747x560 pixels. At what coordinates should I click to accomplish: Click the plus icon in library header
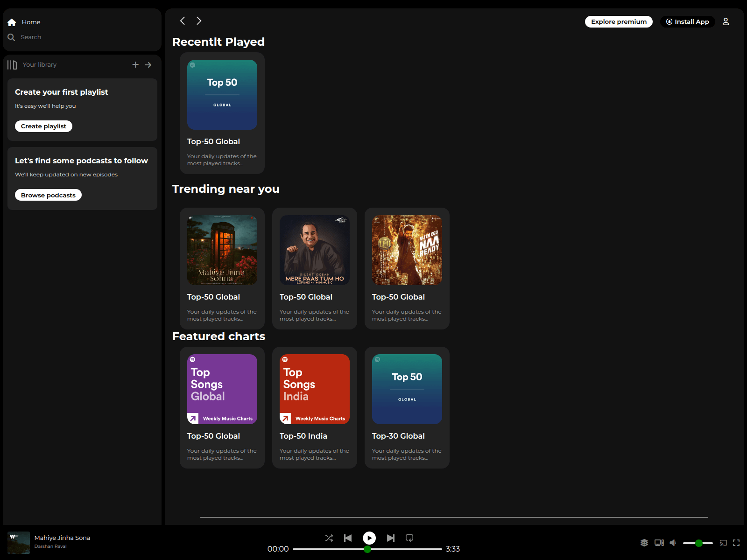(x=135, y=65)
